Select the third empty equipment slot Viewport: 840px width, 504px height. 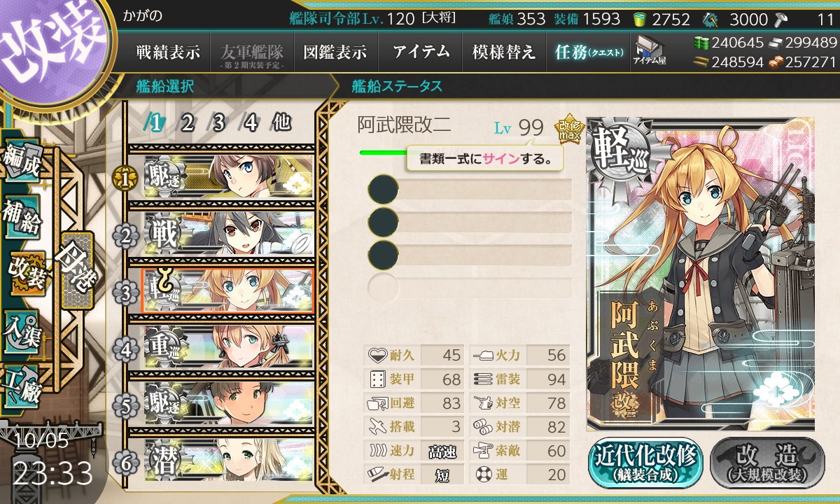(470, 253)
